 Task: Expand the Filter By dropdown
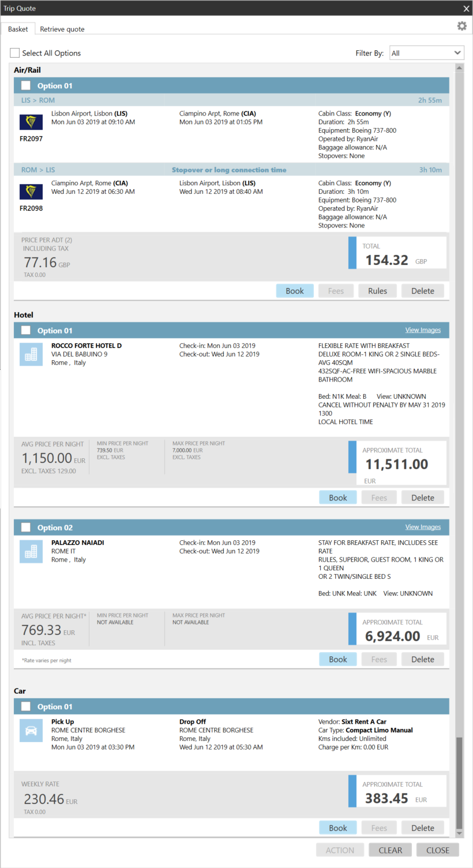coord(426,53)
